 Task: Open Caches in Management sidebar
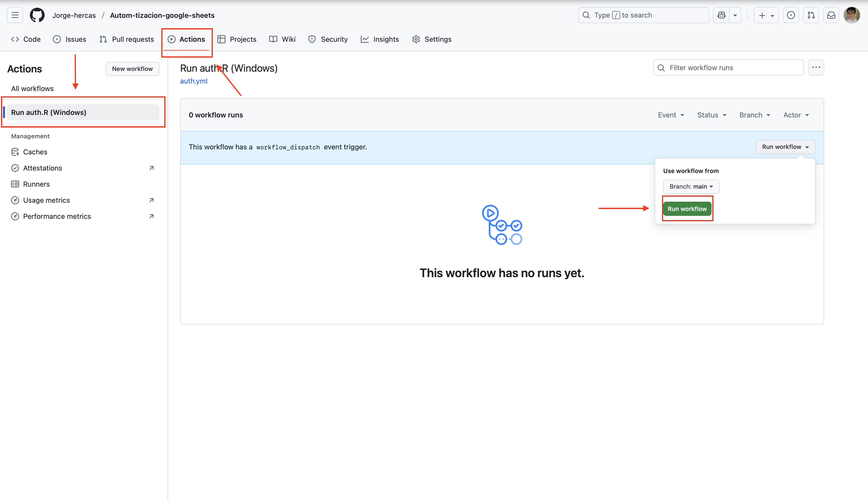coord(35,152)
